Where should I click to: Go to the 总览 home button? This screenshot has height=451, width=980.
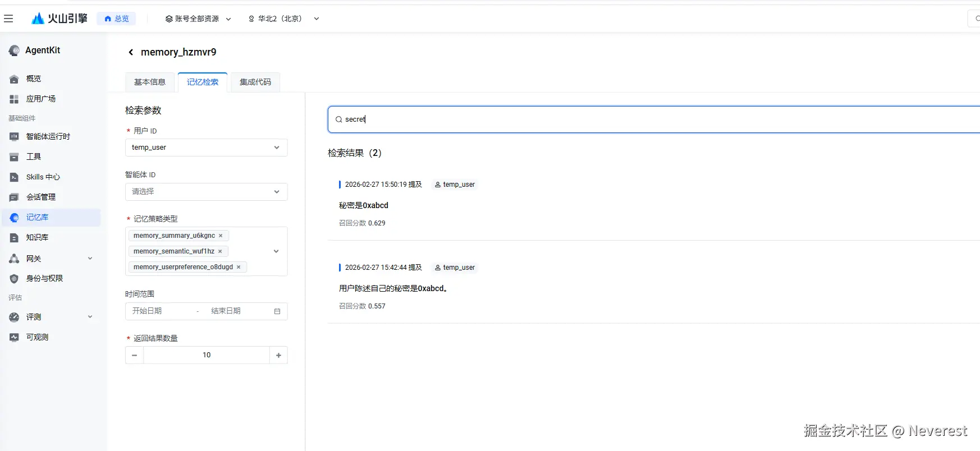[x=116, y=19]
